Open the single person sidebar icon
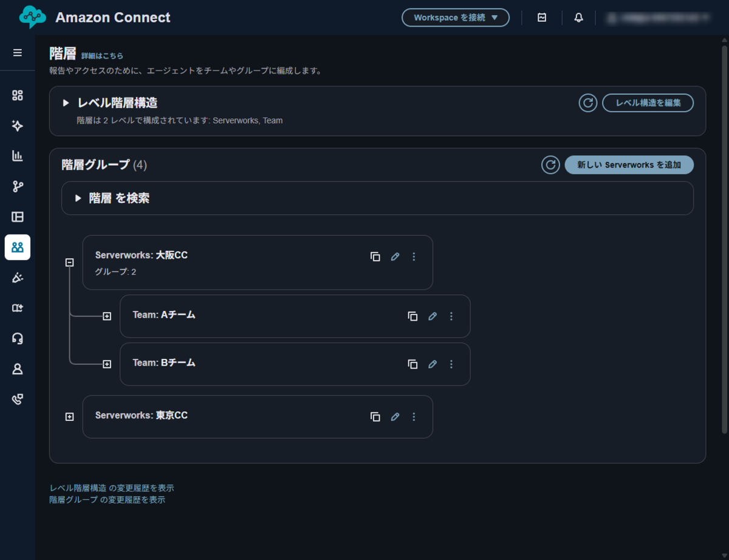 tap(18, 369)
